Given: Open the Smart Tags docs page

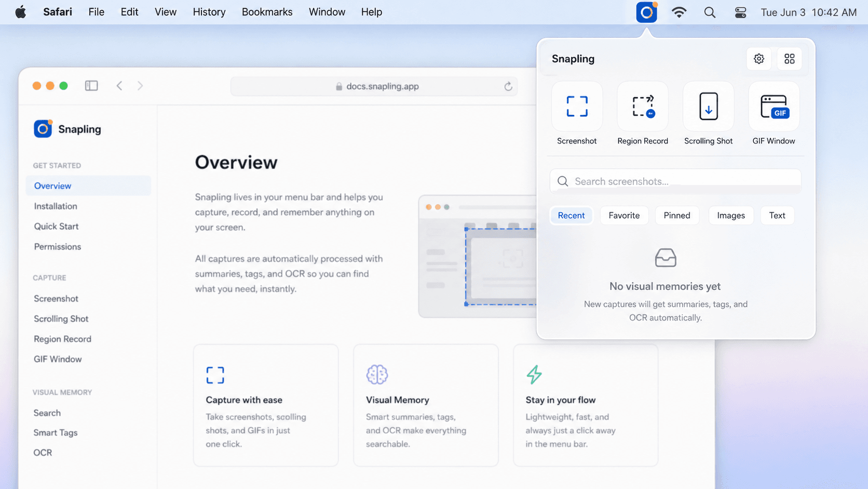Looking at the screenshot, I should click(x=56, y=433).
